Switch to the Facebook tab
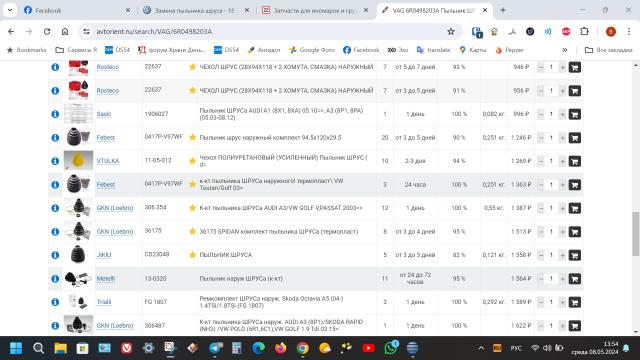Screen dimensions: 640x360 (x=77, y=10)
